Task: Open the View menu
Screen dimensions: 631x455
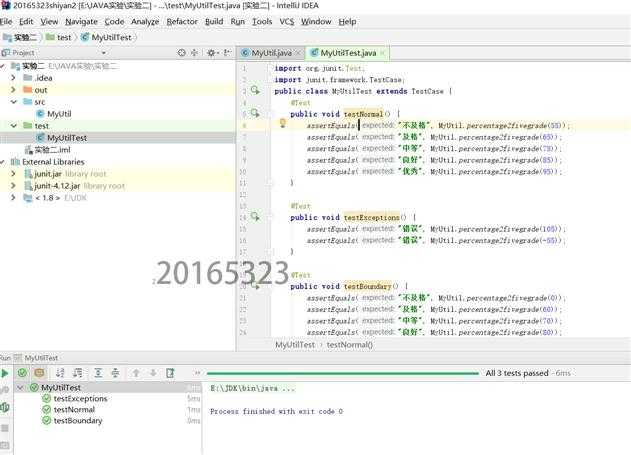Action: coord(49,21)
